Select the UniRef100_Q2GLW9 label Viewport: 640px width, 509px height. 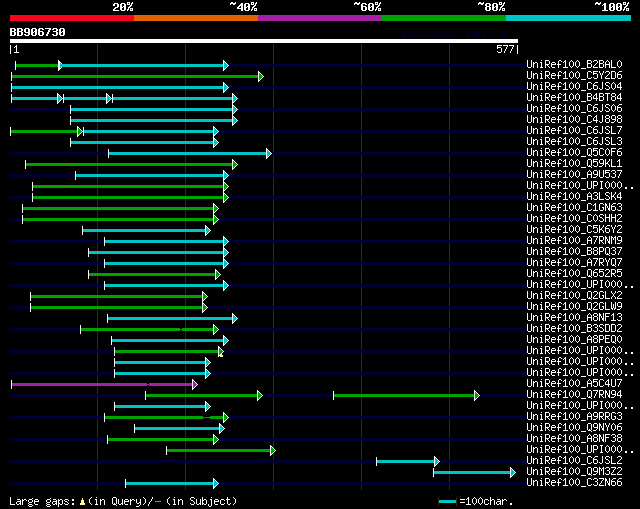tap(574, 307)
